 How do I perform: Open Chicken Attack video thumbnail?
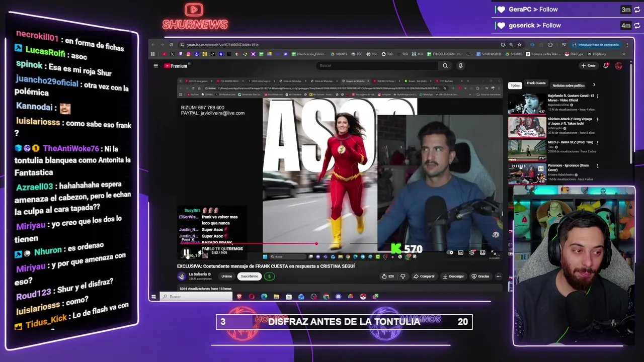[527, 127]
